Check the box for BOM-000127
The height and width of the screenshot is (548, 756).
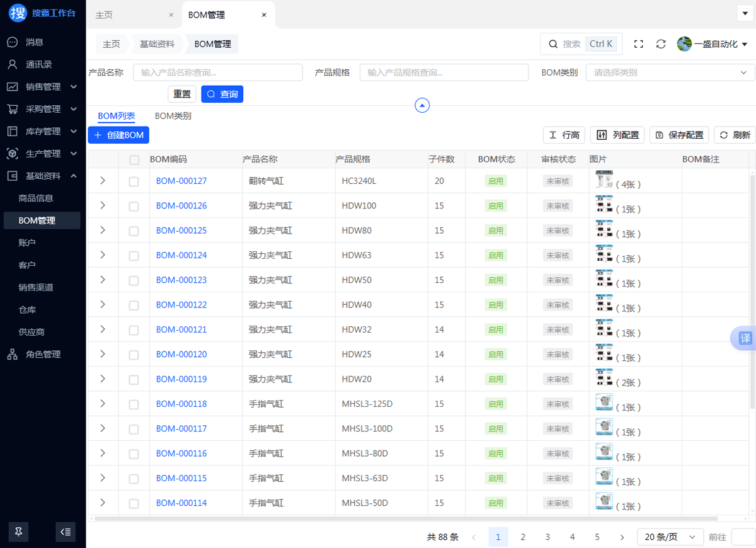(134, 181)
